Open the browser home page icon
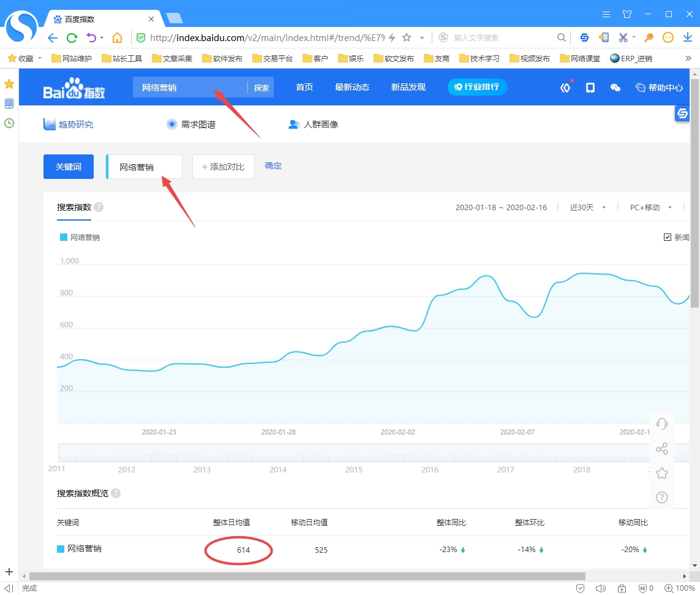Image resolution: width=700 pixels, height=595 pixels. pyautogui.click(x=117, y=38)
